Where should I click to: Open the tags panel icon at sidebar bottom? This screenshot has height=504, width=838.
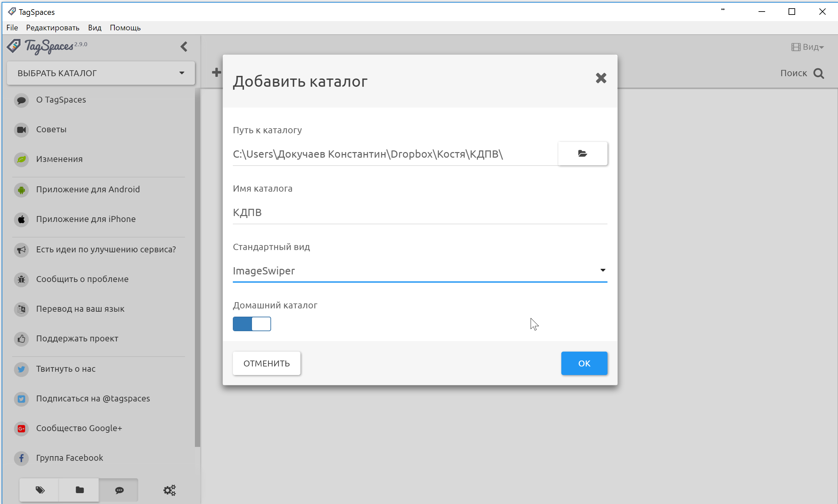pos(39,490)
